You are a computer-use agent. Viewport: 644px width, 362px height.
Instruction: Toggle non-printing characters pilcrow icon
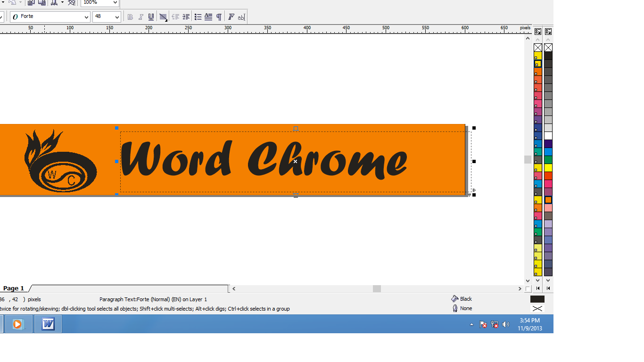click(x=219, y=17)
